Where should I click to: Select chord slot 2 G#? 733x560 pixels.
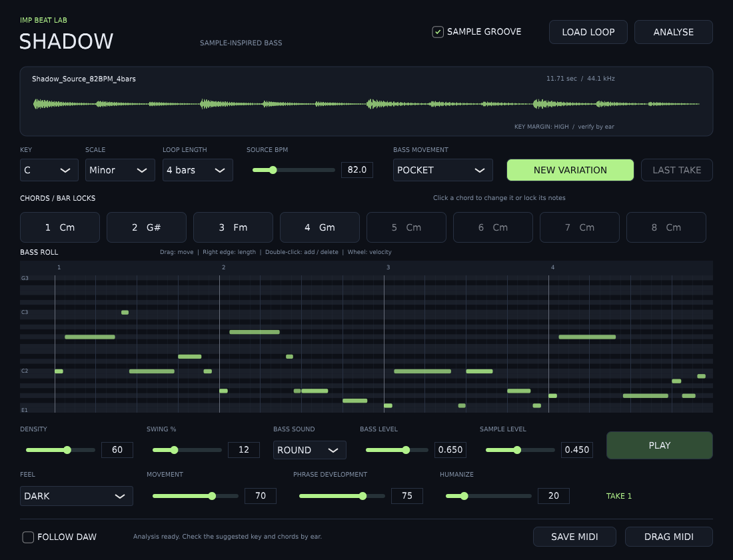[x=147, y=227]
